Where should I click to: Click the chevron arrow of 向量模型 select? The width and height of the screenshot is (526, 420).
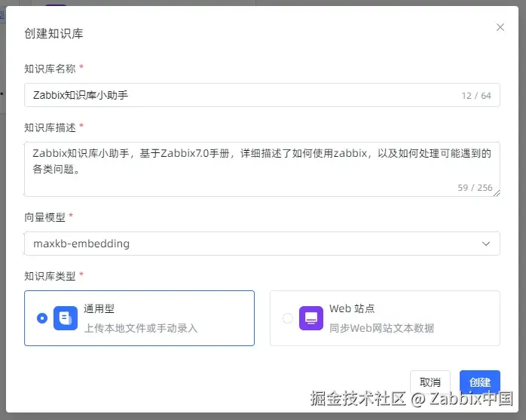[x=486, y=244]
